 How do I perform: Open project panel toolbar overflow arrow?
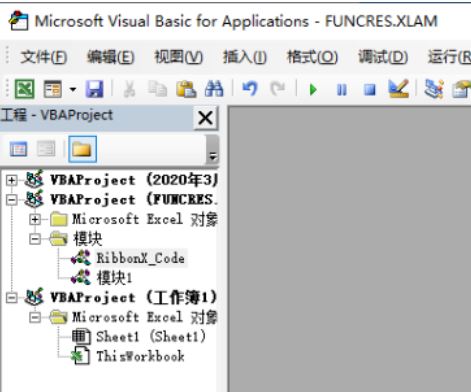212,156
